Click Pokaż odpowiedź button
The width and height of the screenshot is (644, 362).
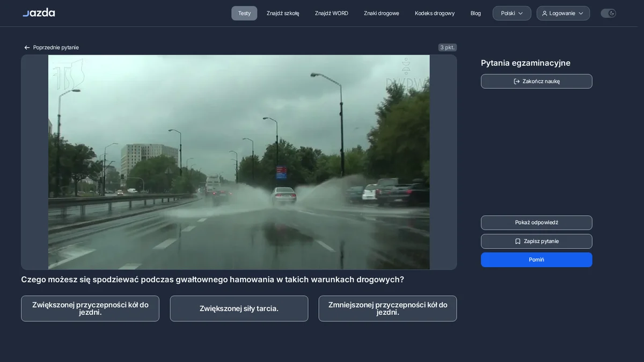[537, 223]
